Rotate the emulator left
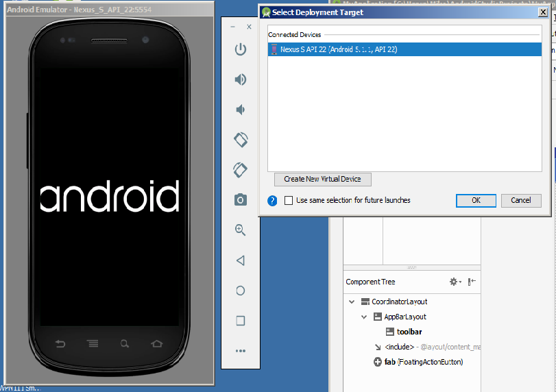The height and width of the screenshot is (392, 556). (241, 140)
